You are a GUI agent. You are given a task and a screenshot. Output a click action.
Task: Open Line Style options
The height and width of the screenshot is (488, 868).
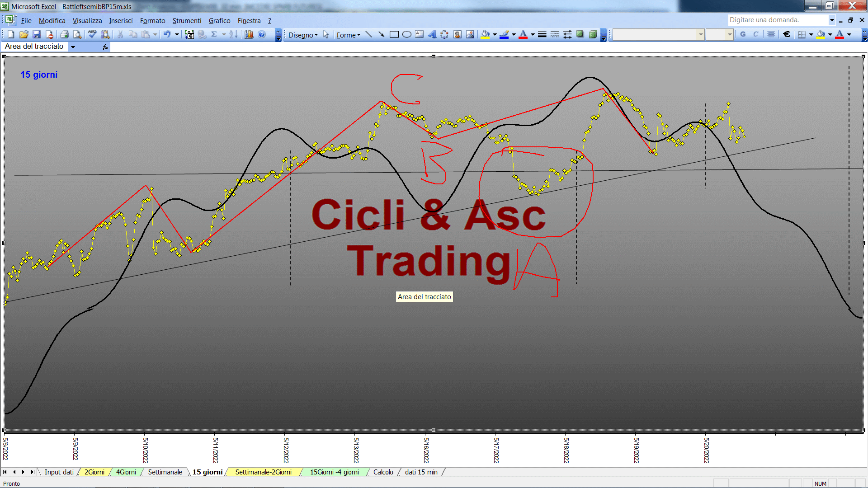[542, 34]
